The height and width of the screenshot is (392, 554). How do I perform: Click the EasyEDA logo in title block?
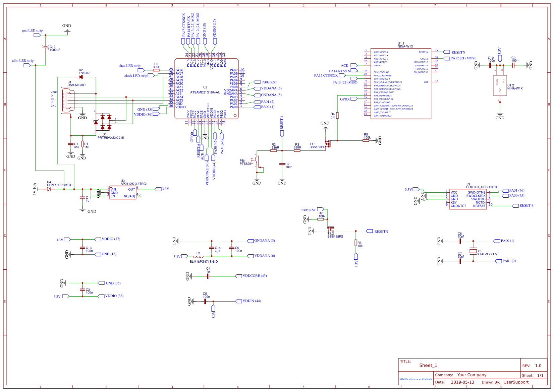click(416, 379)
